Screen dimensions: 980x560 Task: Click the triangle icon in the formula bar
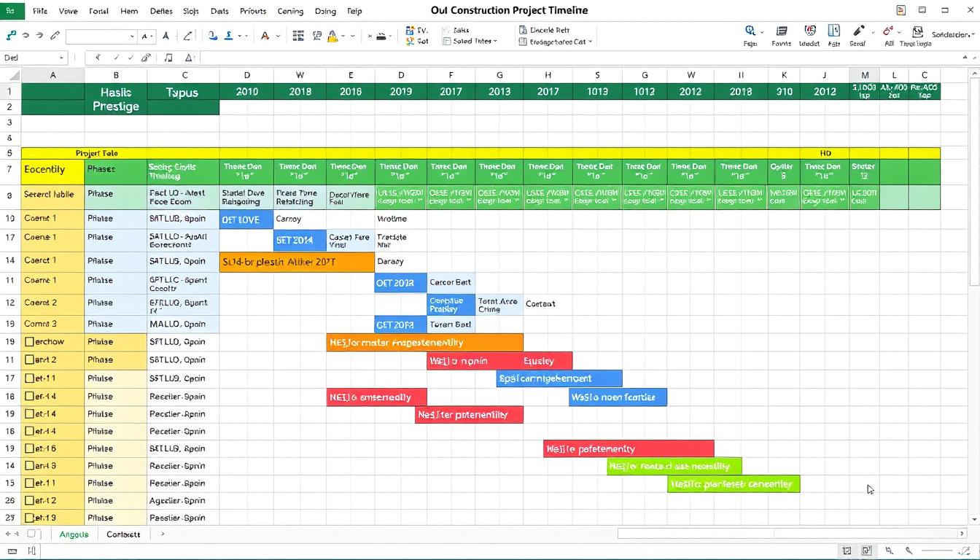coord(189,58)
